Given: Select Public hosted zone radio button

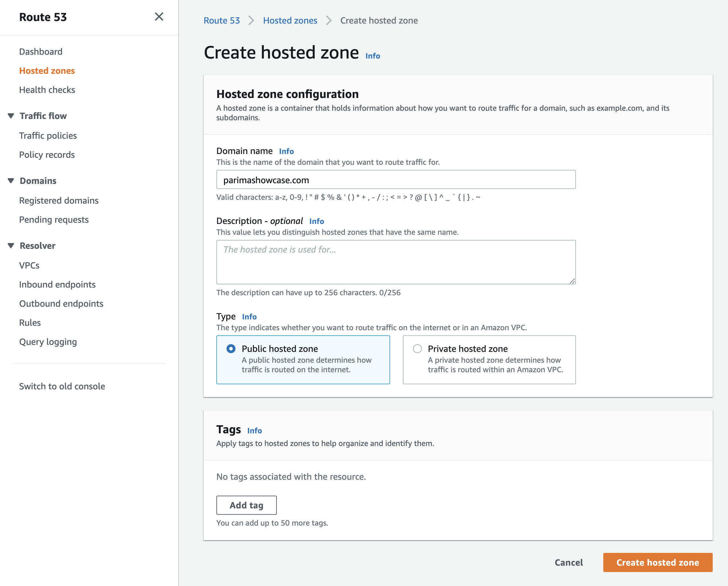Looking at the screenshot, I should point(231,348).
